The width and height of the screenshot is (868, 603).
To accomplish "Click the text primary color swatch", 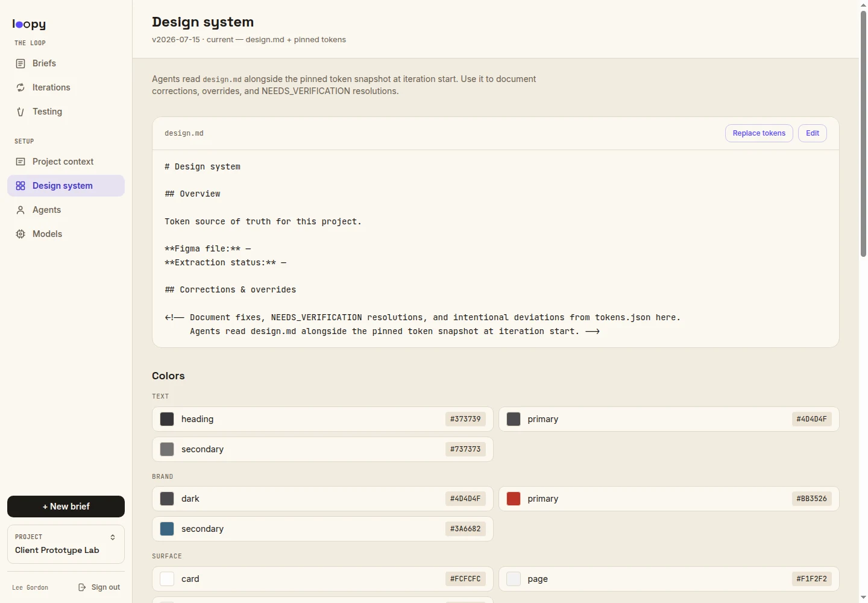I will pyautogui.click(x=514, y=419).
